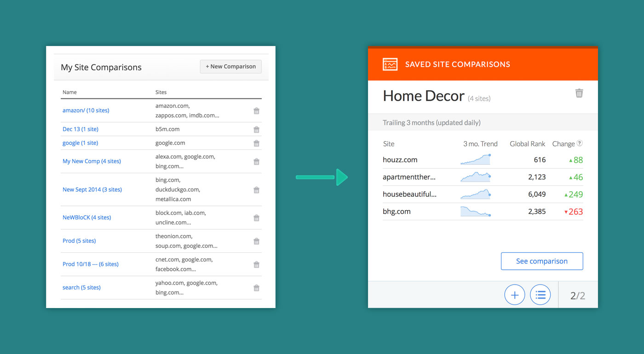Delete My New Comp with trash icon
644x354 pixels.
click(x=257, y=161)
